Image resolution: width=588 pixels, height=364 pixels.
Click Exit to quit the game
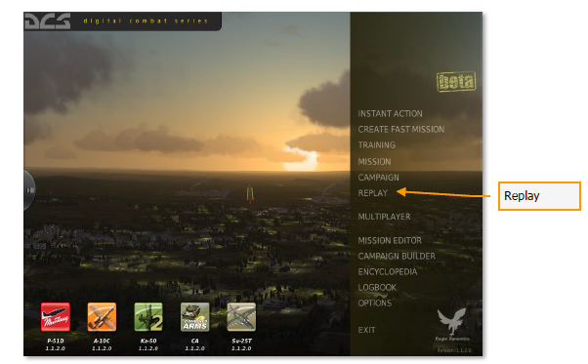click(x=366, y=330)
